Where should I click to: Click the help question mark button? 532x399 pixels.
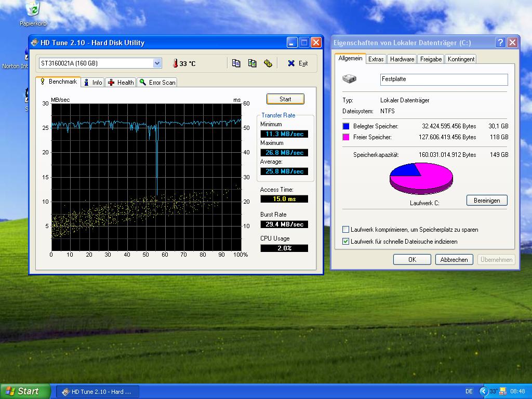pos(500,43)
